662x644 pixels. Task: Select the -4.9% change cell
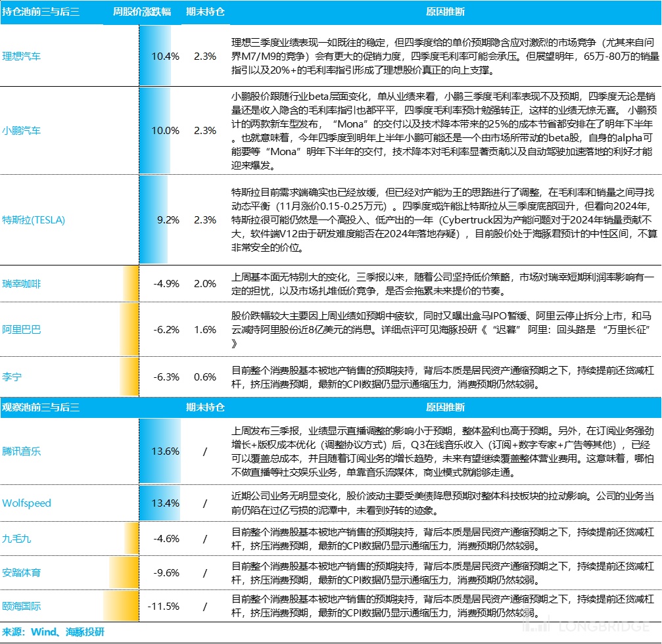(166, 284)
